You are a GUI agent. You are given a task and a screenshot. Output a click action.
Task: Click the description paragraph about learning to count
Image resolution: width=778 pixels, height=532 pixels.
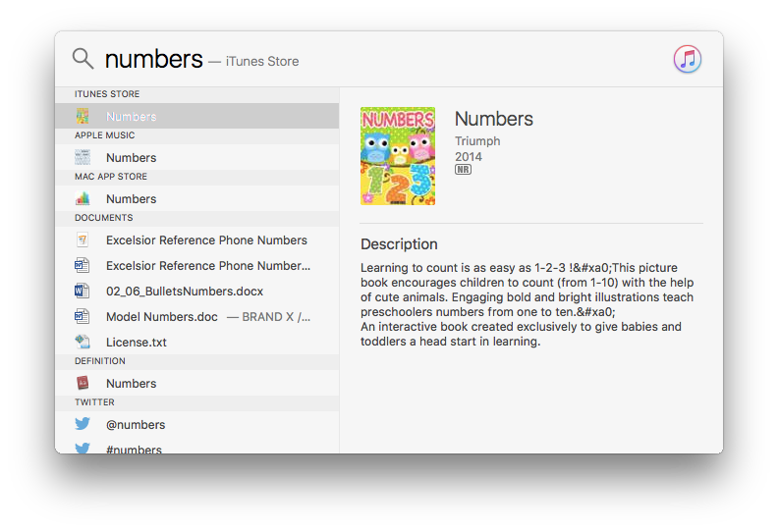527,304
